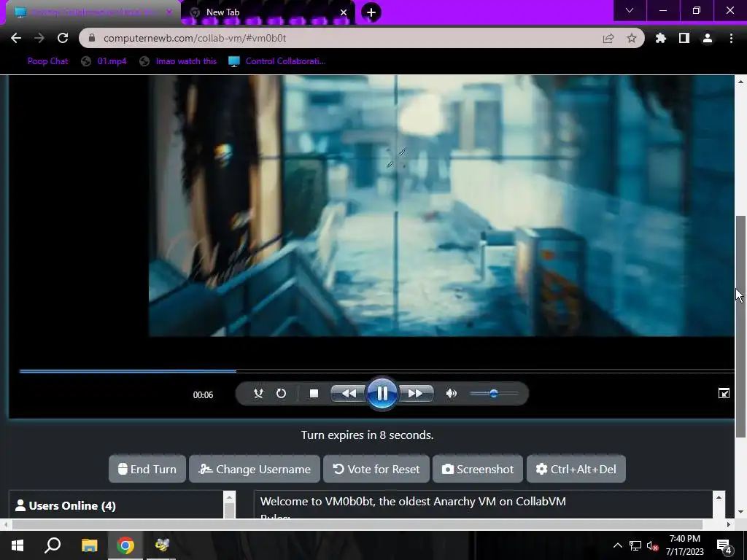Open the 01.mp4 bookmark

104,61
